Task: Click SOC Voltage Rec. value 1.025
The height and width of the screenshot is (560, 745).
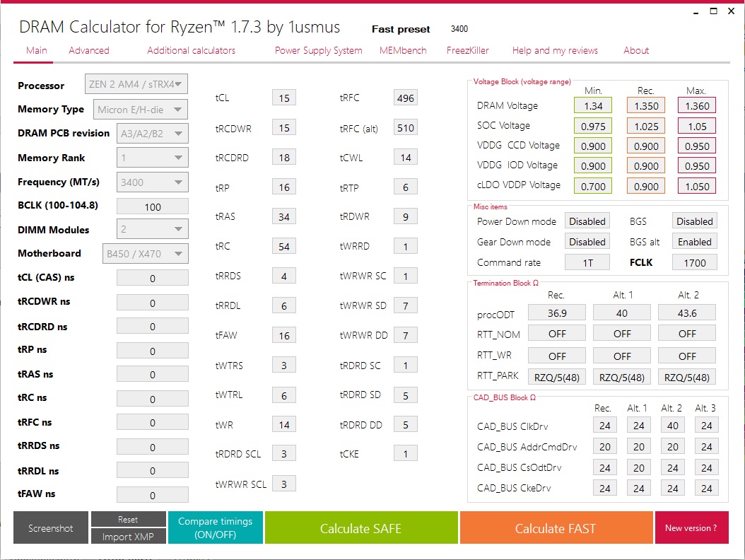Action: coord(646,126)
